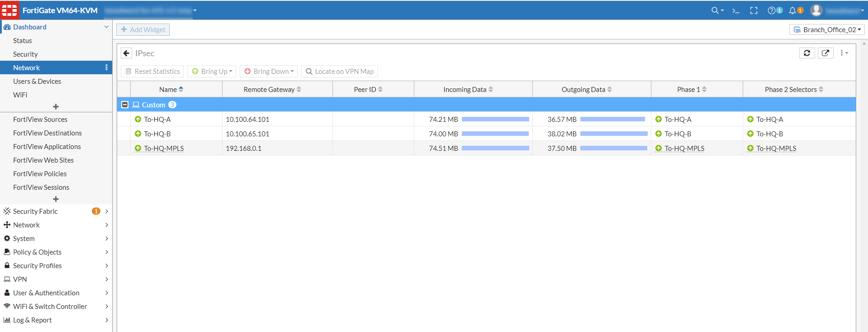Click Add Widget button
The height and width of the screenshot is (332, 868).
143,29
